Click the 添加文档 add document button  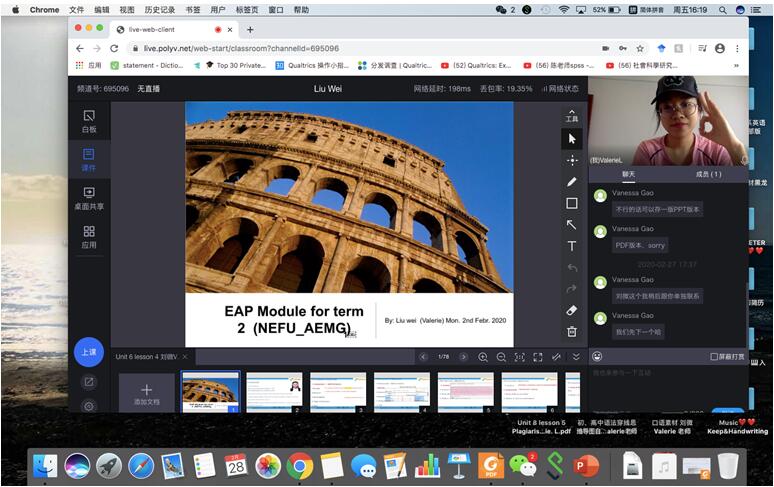(x=147, y=392)
